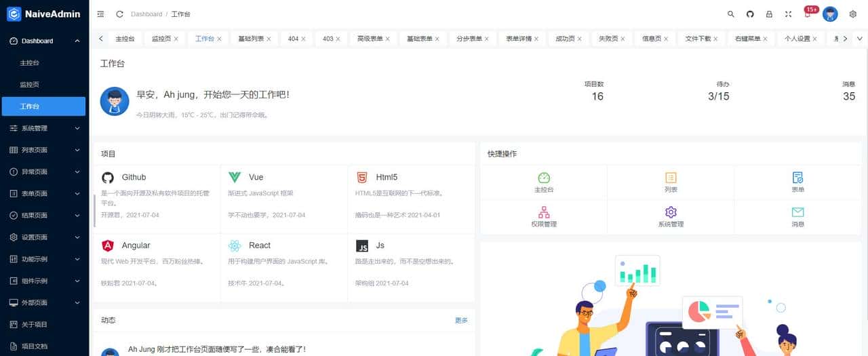Click the profile avatar beside the greeting
The image size is (868, 356).
click(x=115, y=101)
